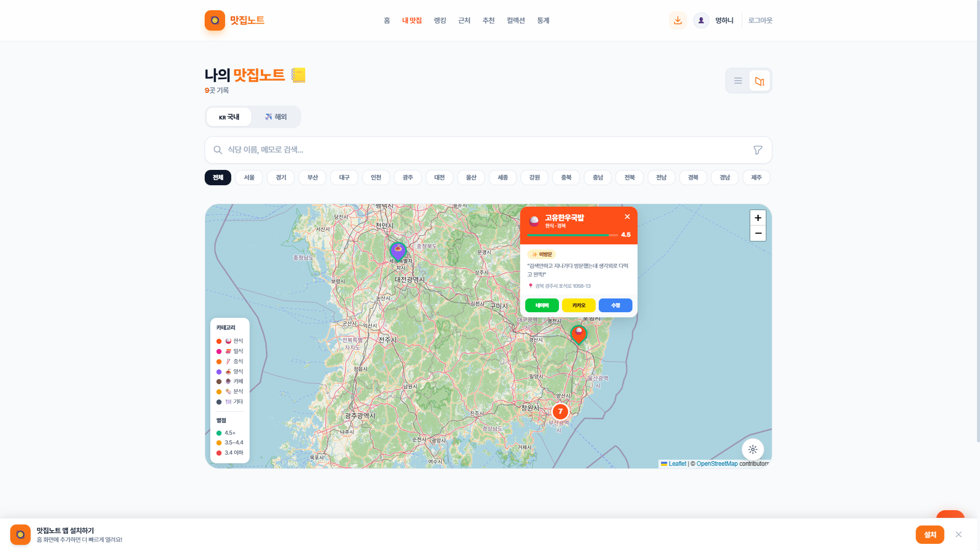Click the pink pin icon beside popup address
Viewport: 980px width, 551px height.
[x=531, y=286]
